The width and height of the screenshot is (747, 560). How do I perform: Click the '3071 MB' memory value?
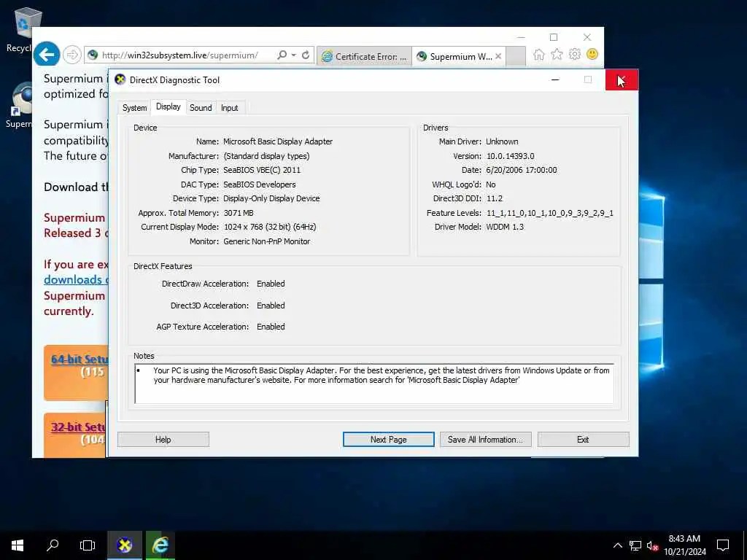(x=239, y=213)
